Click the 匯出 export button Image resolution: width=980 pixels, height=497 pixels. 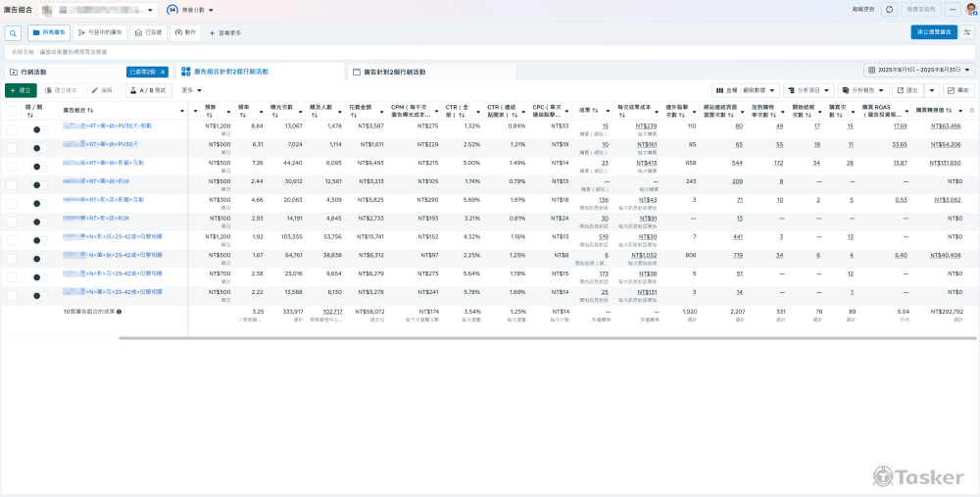point(906,90)
